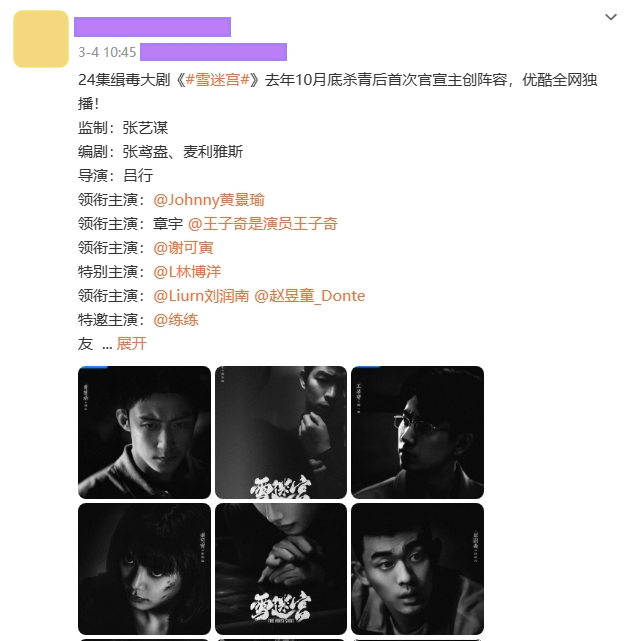This screenshot has height=641, width=628.
Task: Open the poster's username link
Action: [x=153, y=27]
